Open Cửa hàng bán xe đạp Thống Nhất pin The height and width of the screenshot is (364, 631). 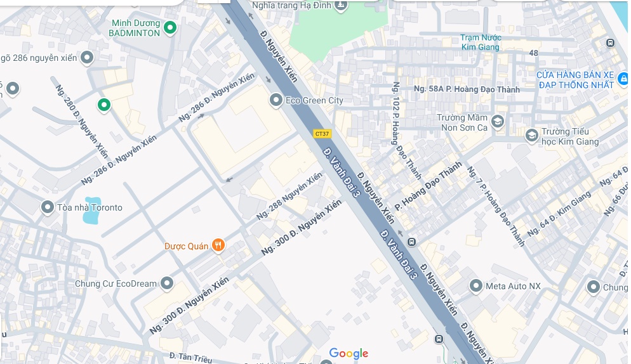coord(623,79)
